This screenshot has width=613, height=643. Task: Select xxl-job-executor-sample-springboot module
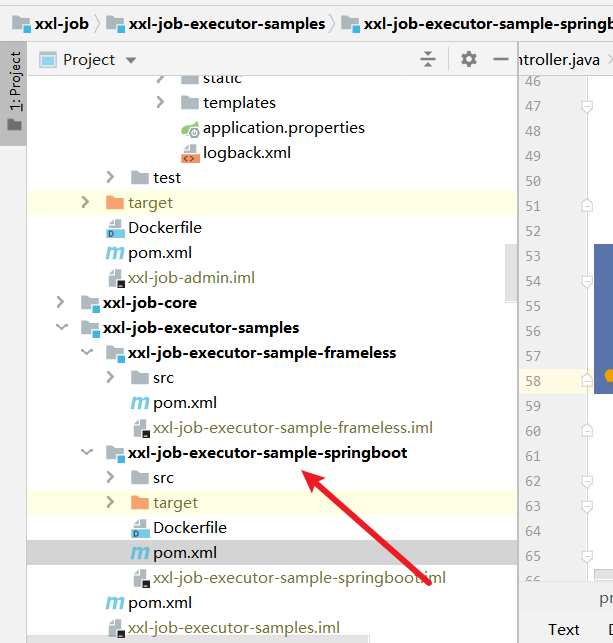pos(267,453)
